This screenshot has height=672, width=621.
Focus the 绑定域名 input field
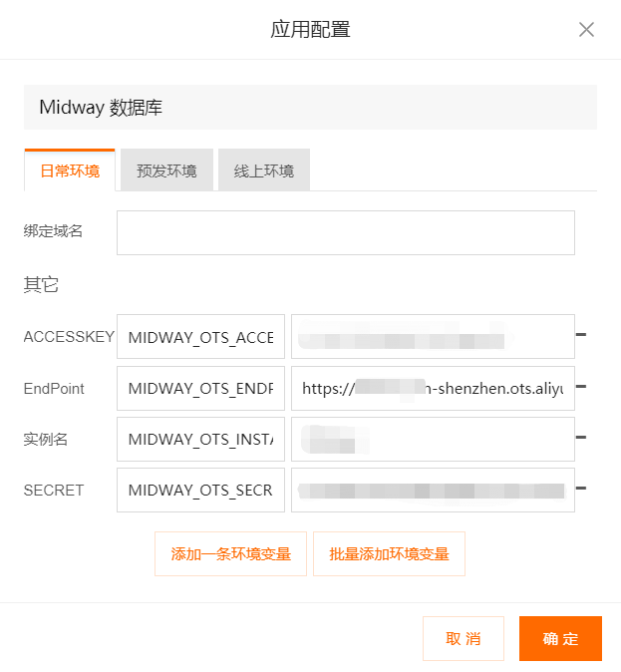345,232
